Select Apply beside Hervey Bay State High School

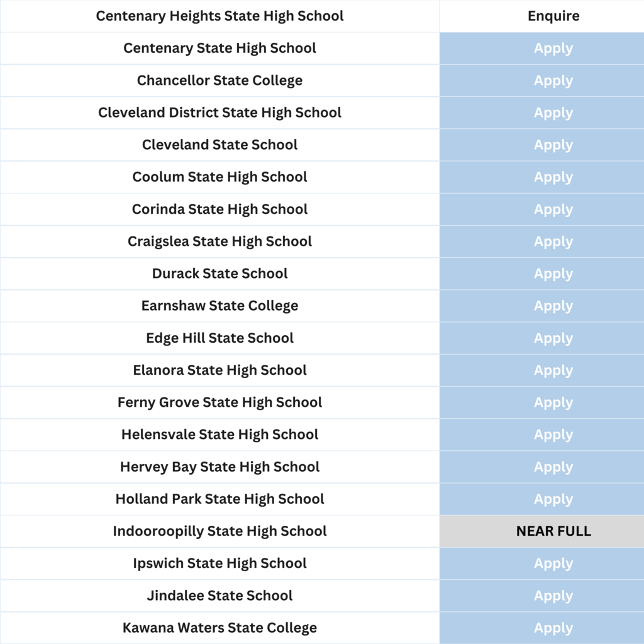(553, 467)
